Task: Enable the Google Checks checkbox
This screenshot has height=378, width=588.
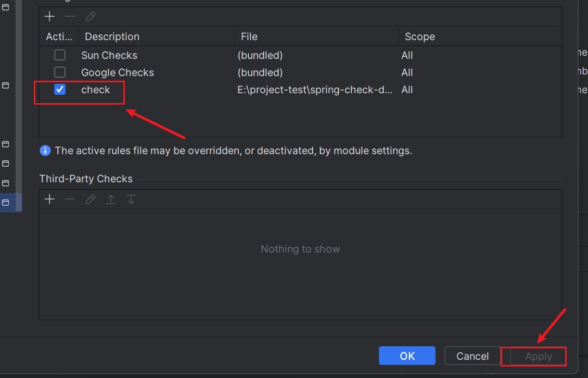Action: (60, 72)
